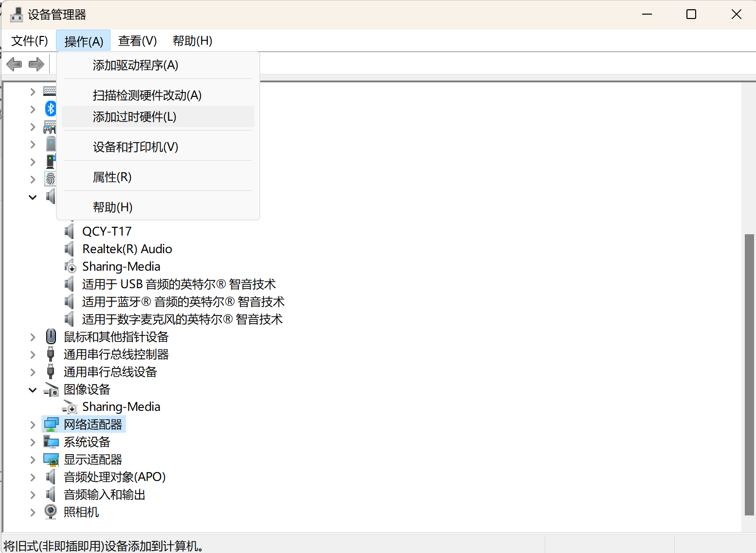Open the 文件(F) menu

point(29,41)
